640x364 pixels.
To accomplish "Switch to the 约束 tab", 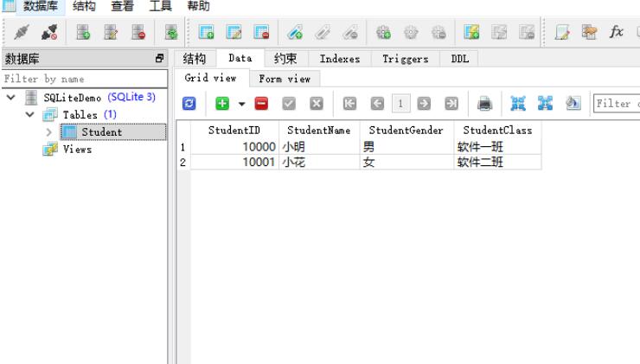I will point(285,59).
